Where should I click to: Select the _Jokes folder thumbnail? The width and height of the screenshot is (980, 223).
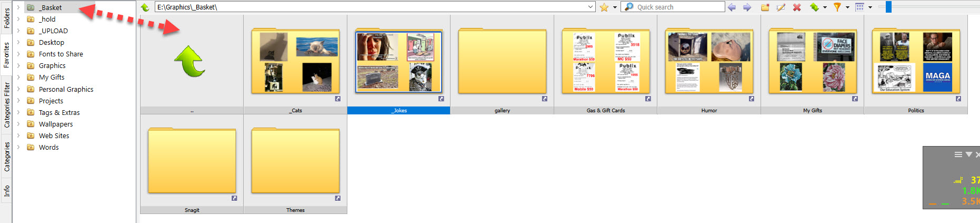coord(398,61)
